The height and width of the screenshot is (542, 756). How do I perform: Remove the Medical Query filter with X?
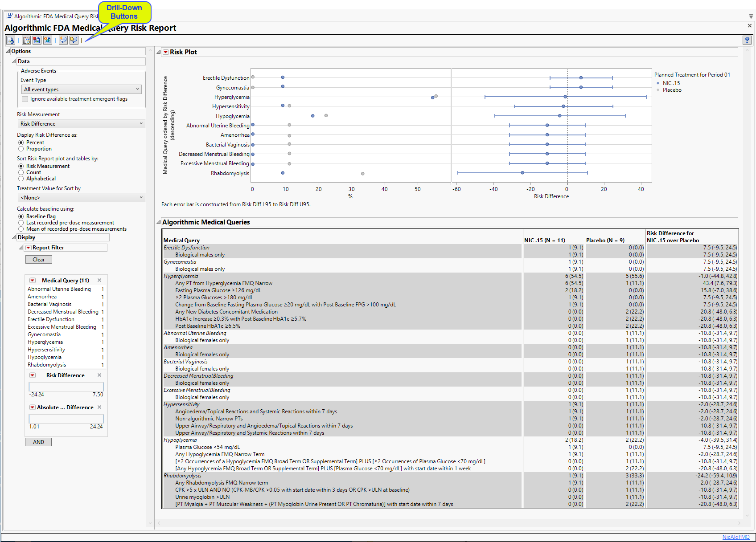[x=99, y=280]
